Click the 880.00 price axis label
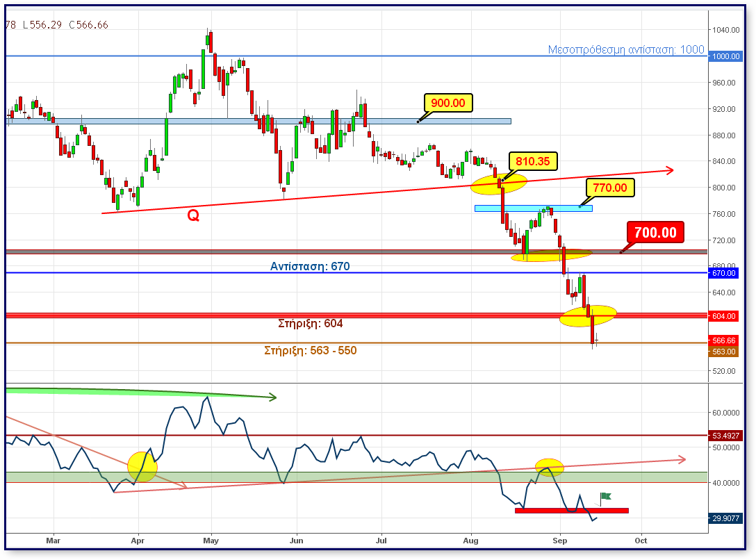756x560 pixels. pos(724,135)
